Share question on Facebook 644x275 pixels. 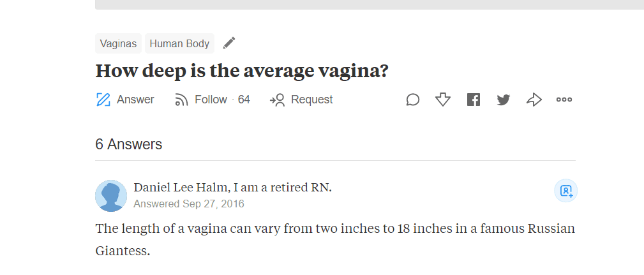point(474,100)
